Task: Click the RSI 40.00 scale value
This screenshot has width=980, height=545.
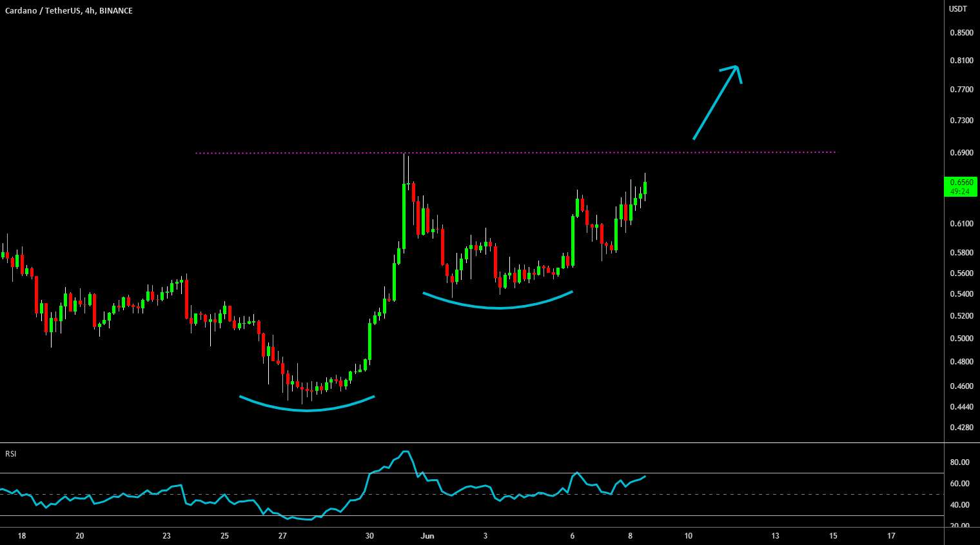Action: [959, 505]
